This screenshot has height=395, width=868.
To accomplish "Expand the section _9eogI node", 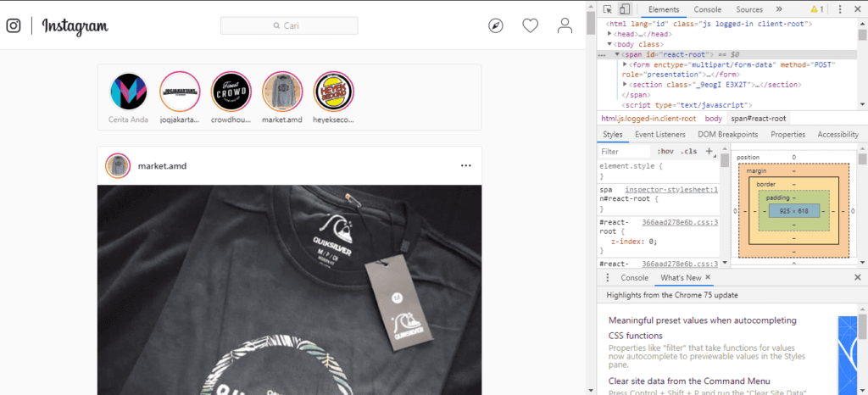I will pos(625,84).
